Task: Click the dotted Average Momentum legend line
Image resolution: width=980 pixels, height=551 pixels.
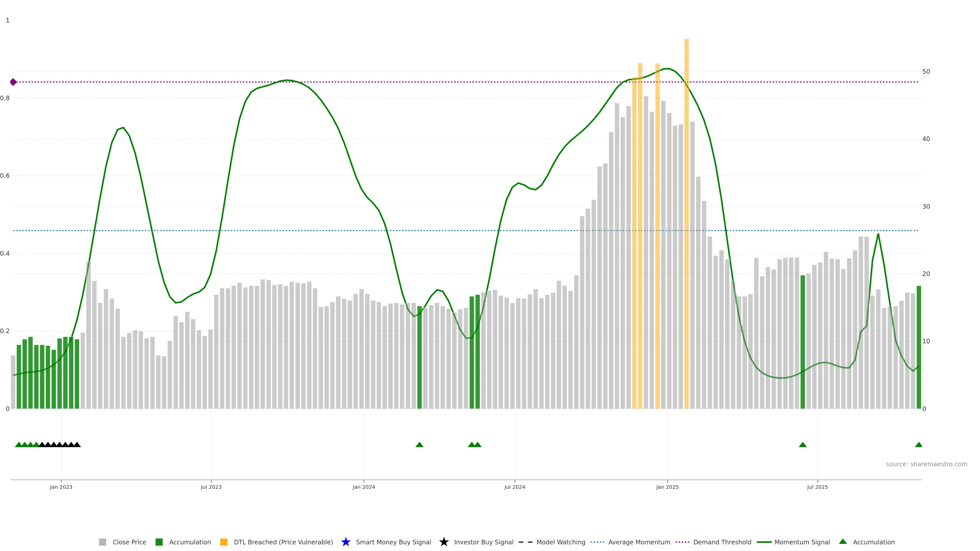Action: (597, 542)
